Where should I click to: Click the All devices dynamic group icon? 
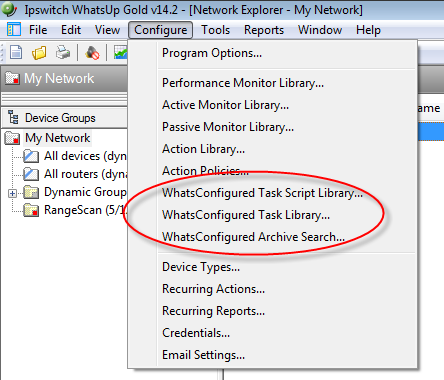(31, 156)
